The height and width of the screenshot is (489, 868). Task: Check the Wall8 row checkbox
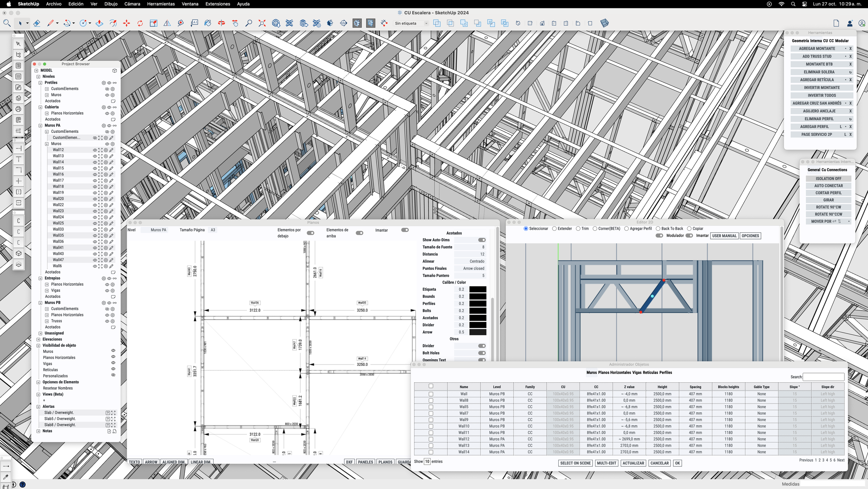[x=431, y=400]
